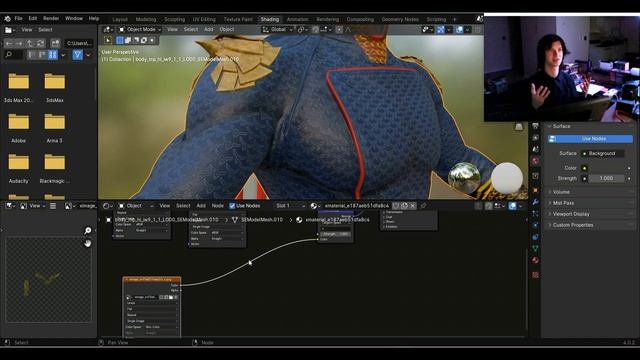
Task: Open the 3ds Max 20... folder
Action: (19, 87)
